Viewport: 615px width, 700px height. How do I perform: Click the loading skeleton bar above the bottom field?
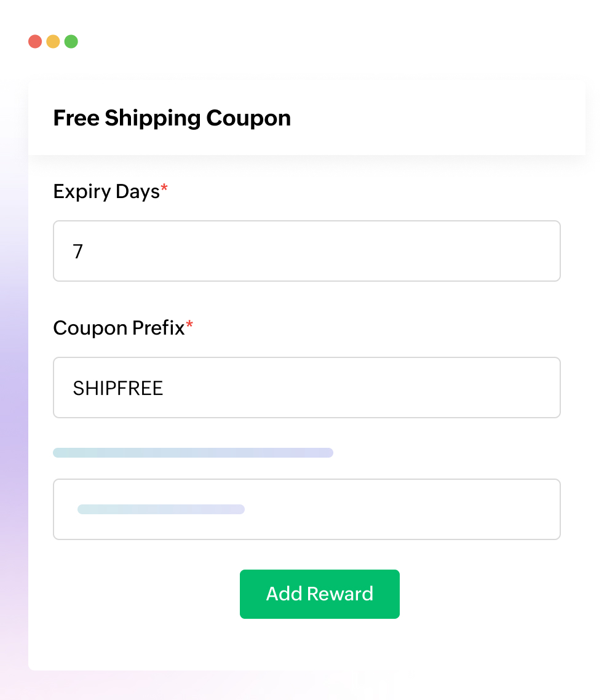(192, 453)
